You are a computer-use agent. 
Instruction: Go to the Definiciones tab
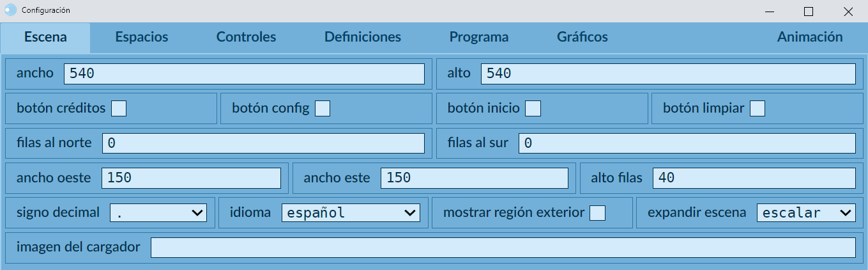point(363,37)
